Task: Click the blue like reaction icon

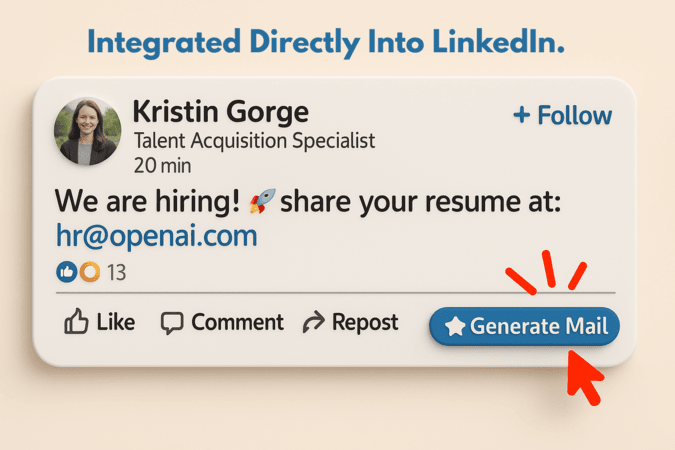Action: click(x=67, y=272)
